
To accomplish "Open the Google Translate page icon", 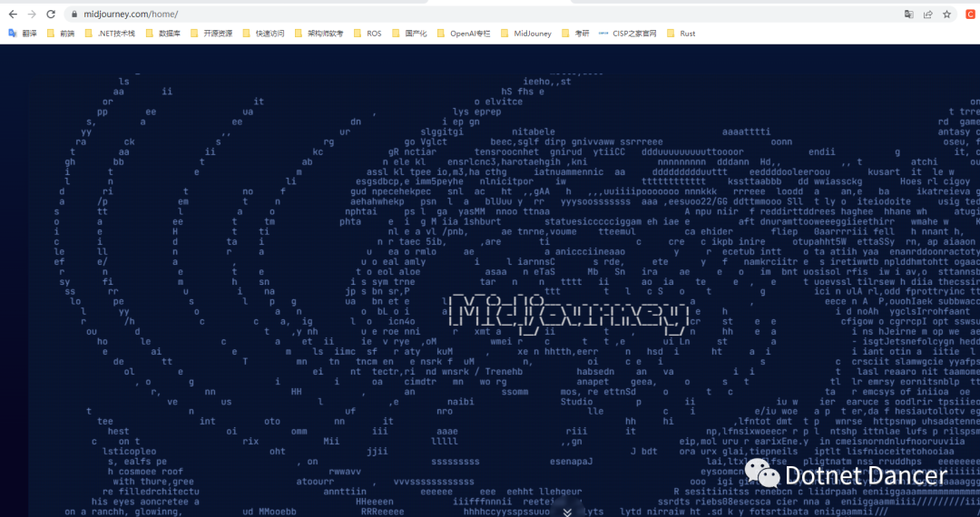I will (x=909, y=14).
